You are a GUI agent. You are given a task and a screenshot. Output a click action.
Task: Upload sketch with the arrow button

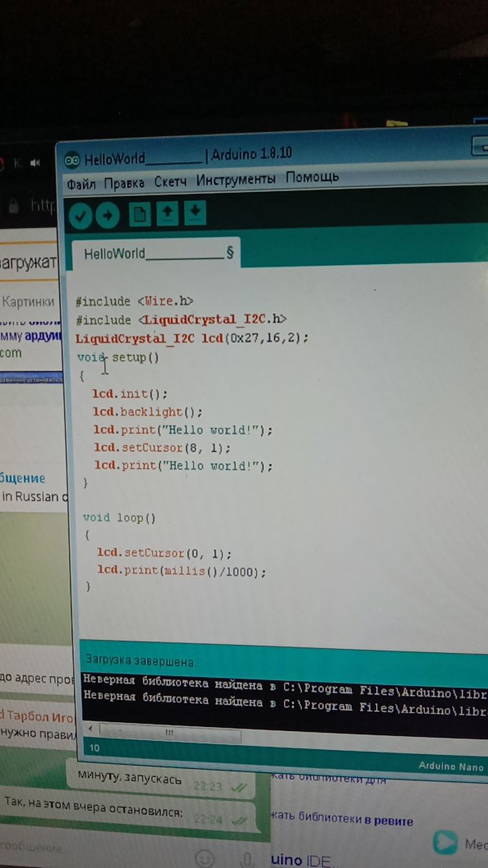[x=107, y=216]
